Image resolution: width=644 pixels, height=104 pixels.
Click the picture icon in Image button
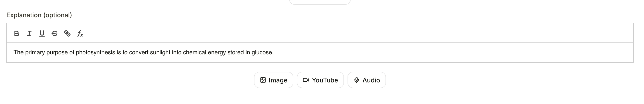263,80
